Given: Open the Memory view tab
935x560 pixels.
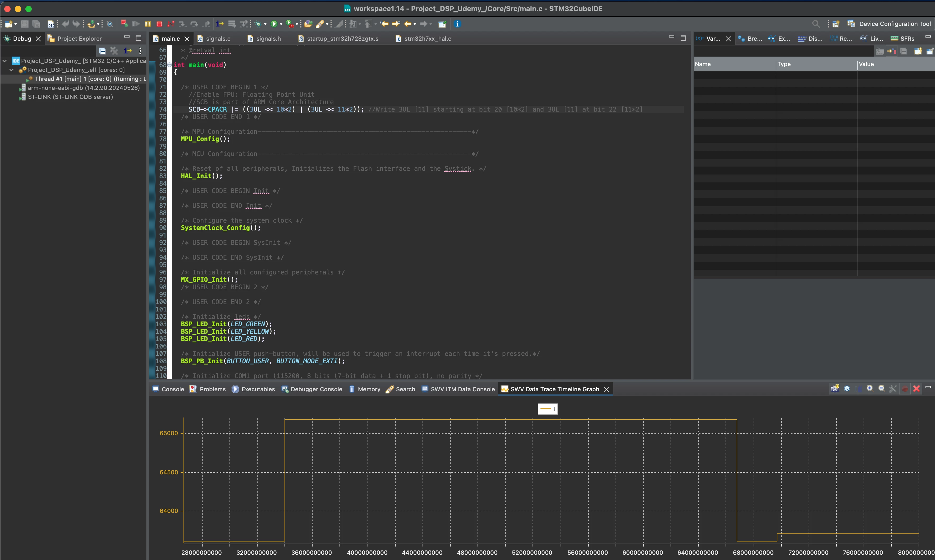Looking at the screenshot, I should tap(364, 389).
